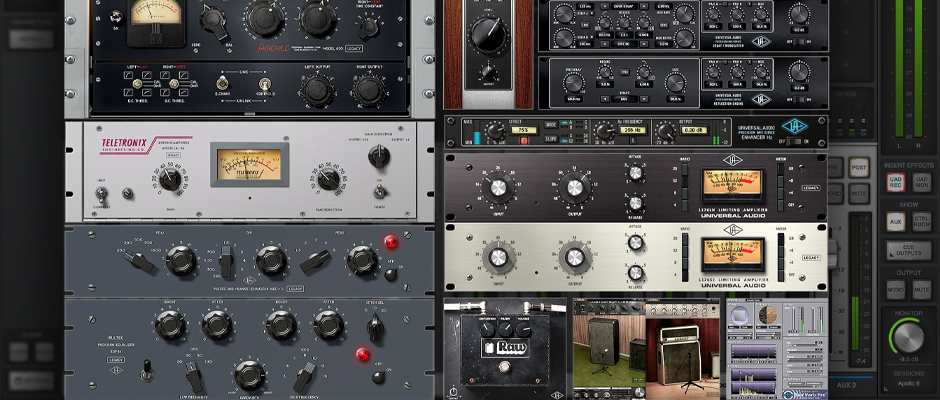The image size is (940, 400).
Task: Click the Monitor level knob
Action: tap(908, 336)
